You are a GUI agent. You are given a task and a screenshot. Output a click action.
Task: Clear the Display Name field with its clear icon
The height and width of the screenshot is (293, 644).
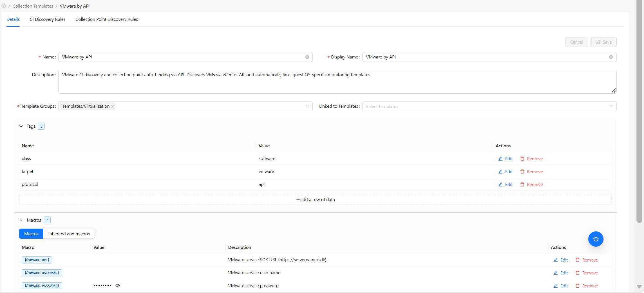click(x=611, y=57)
